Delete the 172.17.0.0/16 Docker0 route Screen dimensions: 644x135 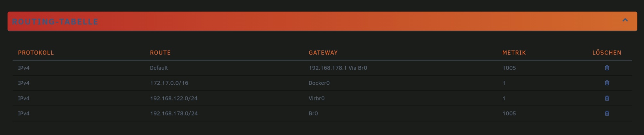(x=607, y=83)
